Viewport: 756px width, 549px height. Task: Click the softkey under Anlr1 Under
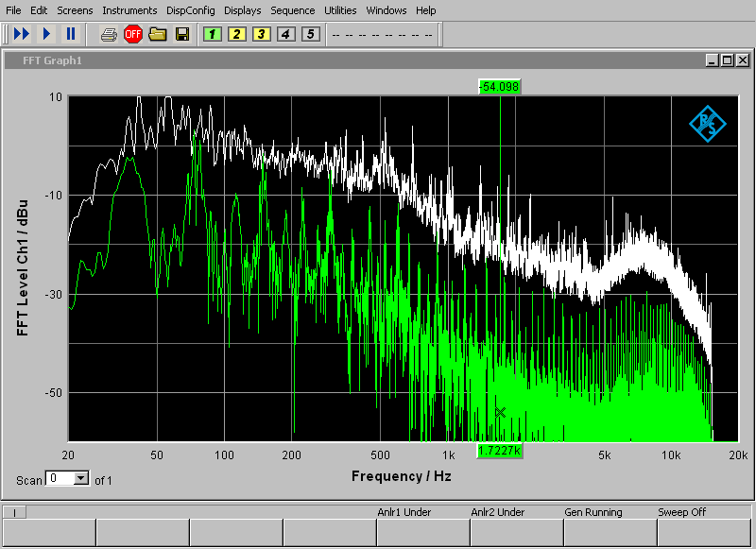click(423, 532)
